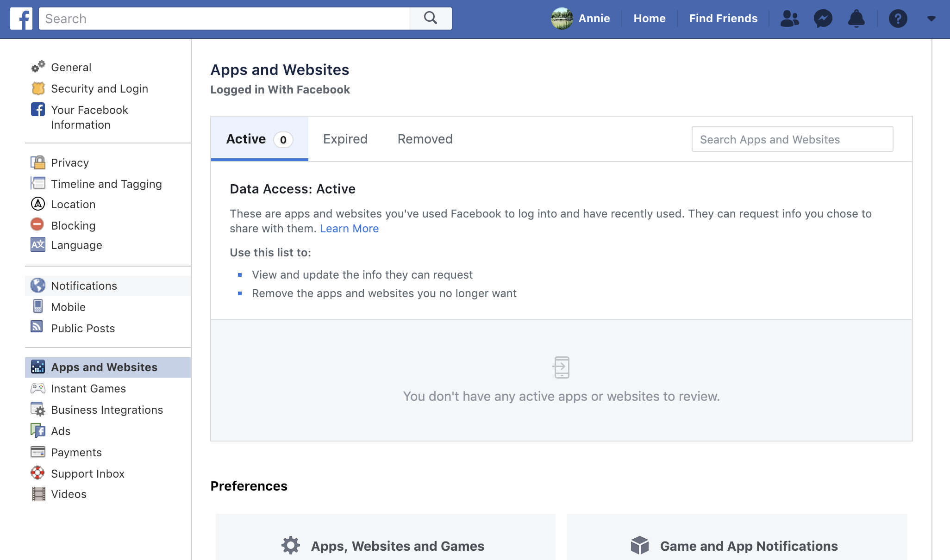The image size is (950, 560).
Task: Open Privacy settings
Action: click(x=70, y=163)
